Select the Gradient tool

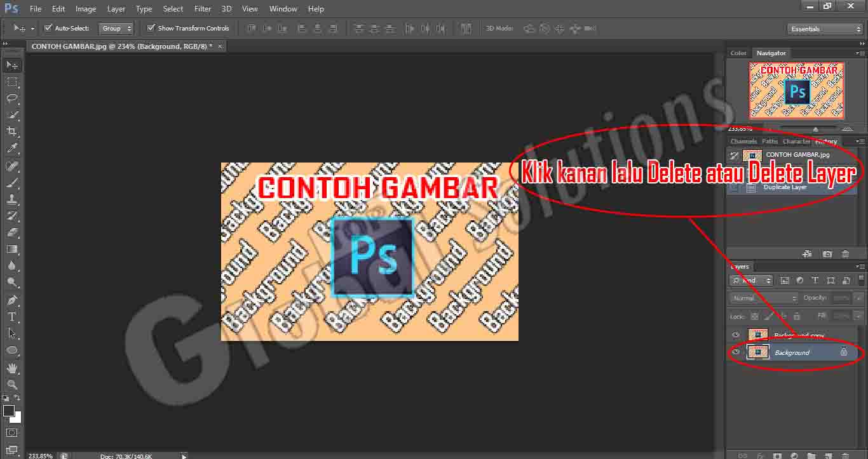(12, 249)
